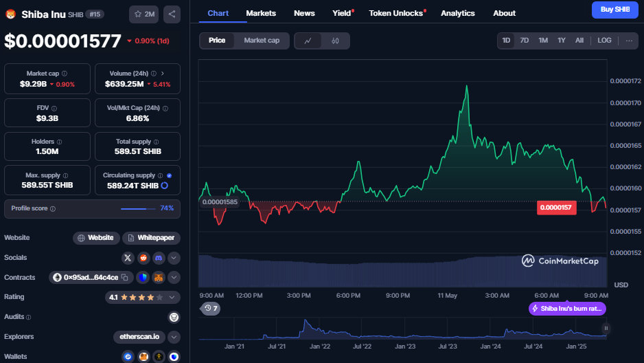644x363 pixels.
Task: Set chart range to 1Y
Action: point(562,41)
